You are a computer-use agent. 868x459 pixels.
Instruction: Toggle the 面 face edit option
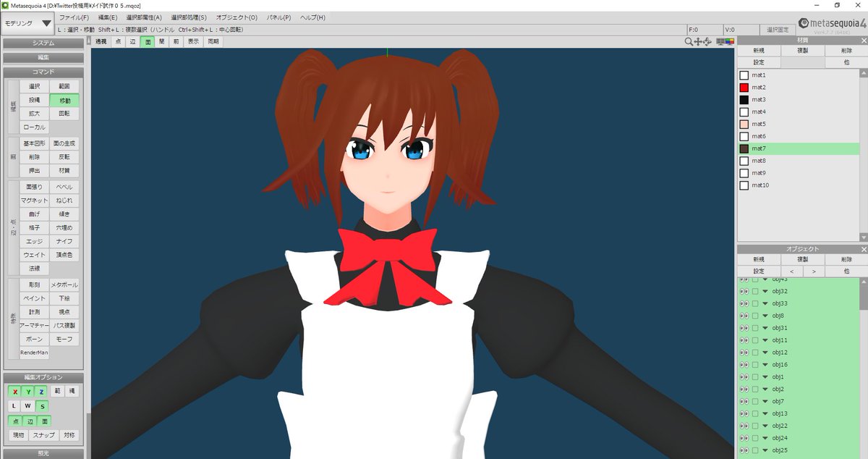(43, 421)
